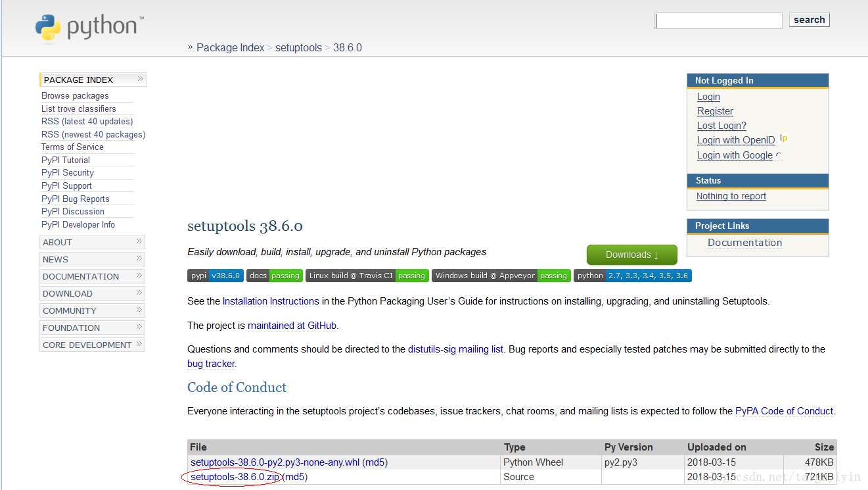Screen dimensions: 868x490
Task: Open the Documentation project link
Action: [745, 243]
